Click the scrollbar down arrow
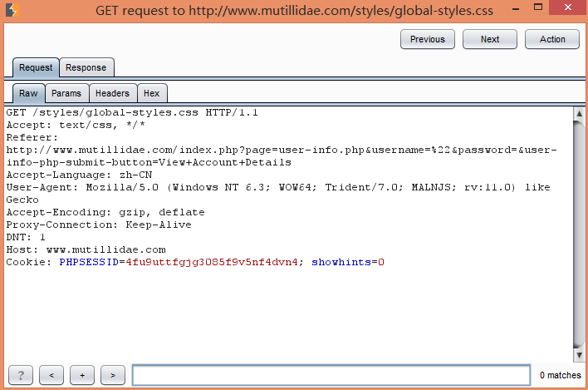 point(579,355)
